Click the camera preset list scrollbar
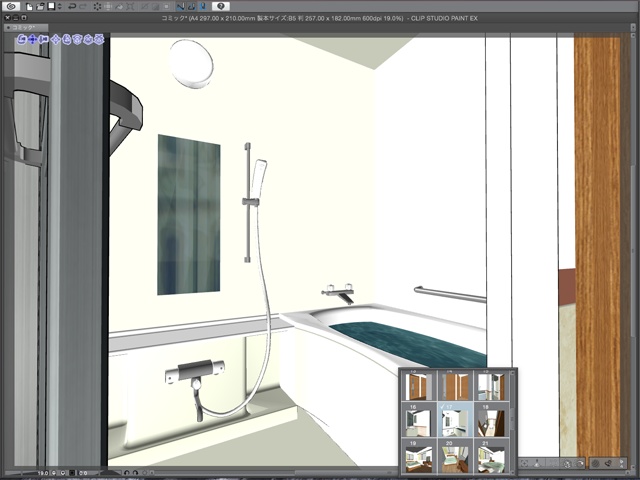Screen dimensions: 640x480 (x=513, y=420)
